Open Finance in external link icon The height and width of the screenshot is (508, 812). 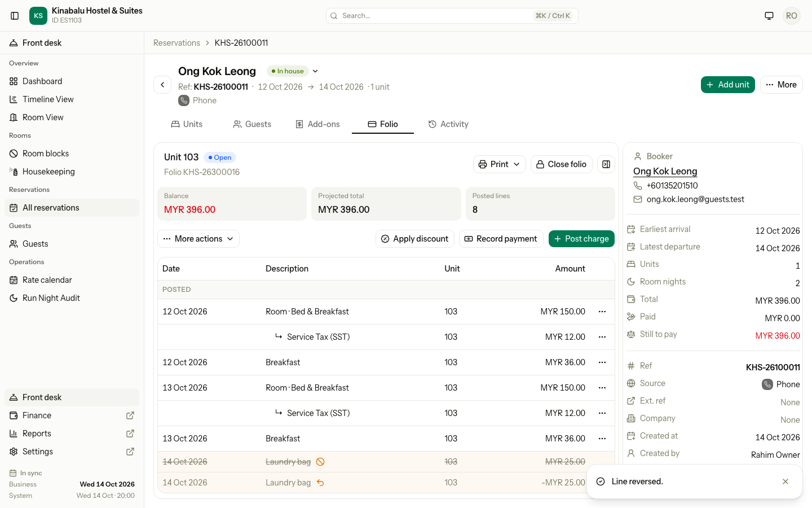click(130, 415)
